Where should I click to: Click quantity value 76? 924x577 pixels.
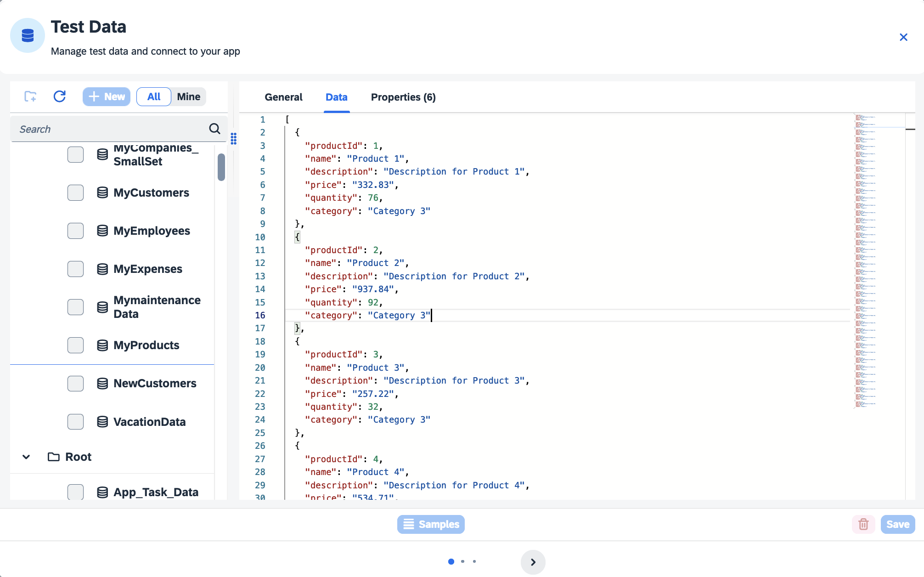(x=373, y=198)
